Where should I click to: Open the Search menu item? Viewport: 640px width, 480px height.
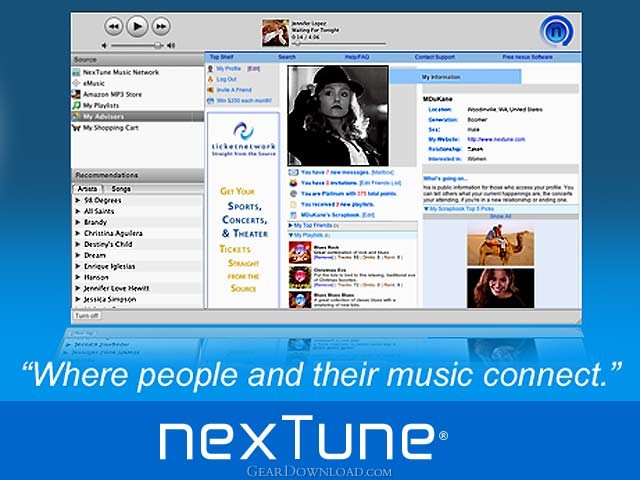[x=287, y=57]
